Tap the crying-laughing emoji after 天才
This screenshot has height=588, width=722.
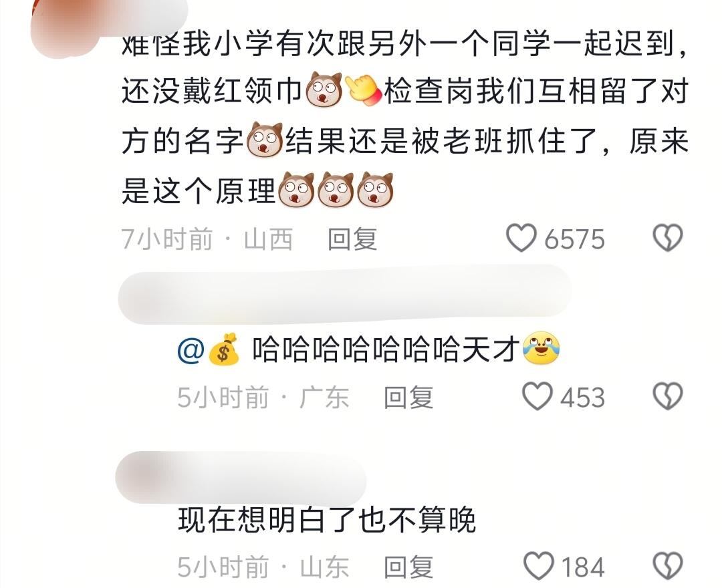coord(541,348)
